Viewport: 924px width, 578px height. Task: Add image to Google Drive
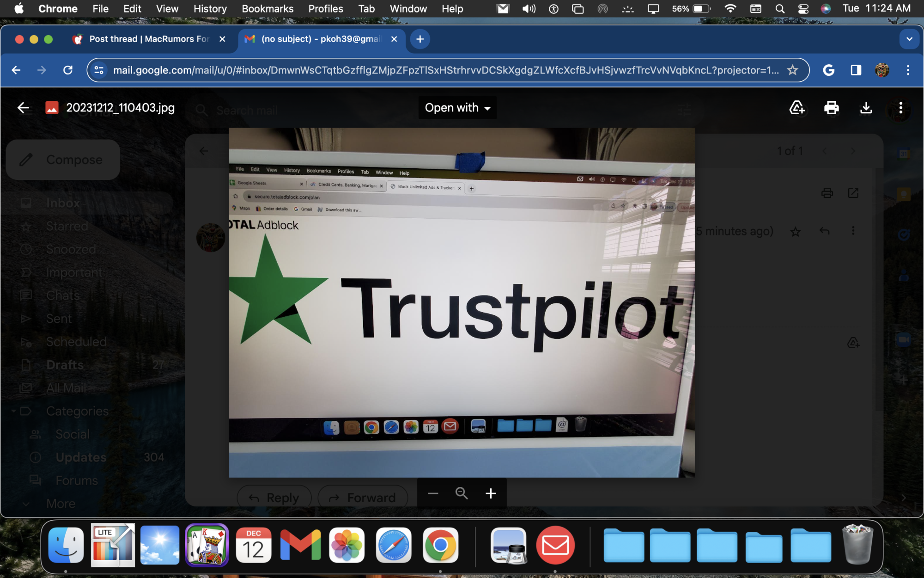(796, 108)
